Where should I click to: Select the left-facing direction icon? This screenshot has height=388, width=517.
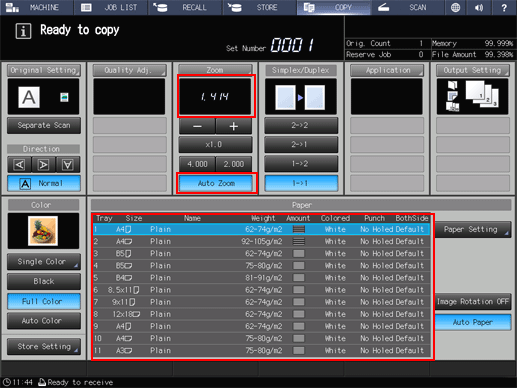click(19, 164)
